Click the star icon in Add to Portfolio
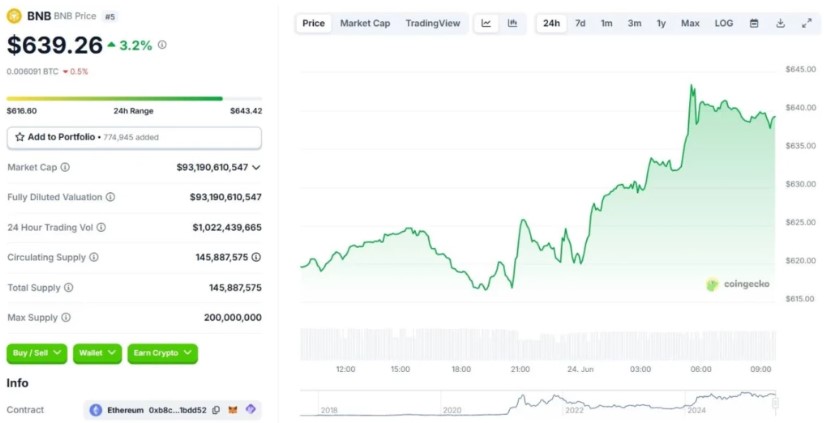 [x=20, y=137]
